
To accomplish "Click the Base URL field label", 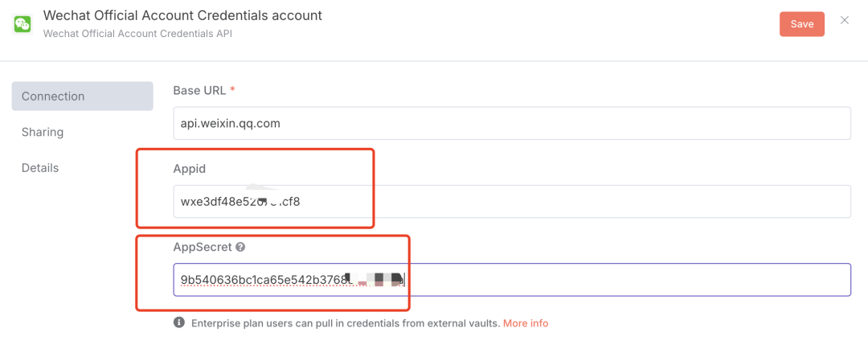I will [x=199, y=90].
